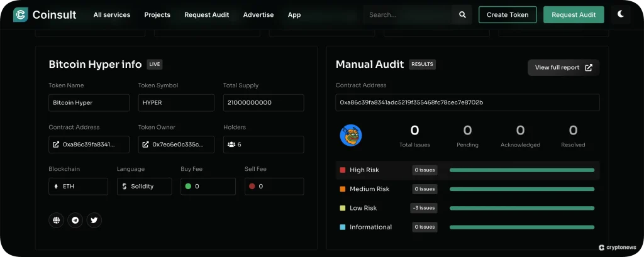This screenshot has height=257, width=644.
Task: Open the Telegram social icon
Action: 75,220
